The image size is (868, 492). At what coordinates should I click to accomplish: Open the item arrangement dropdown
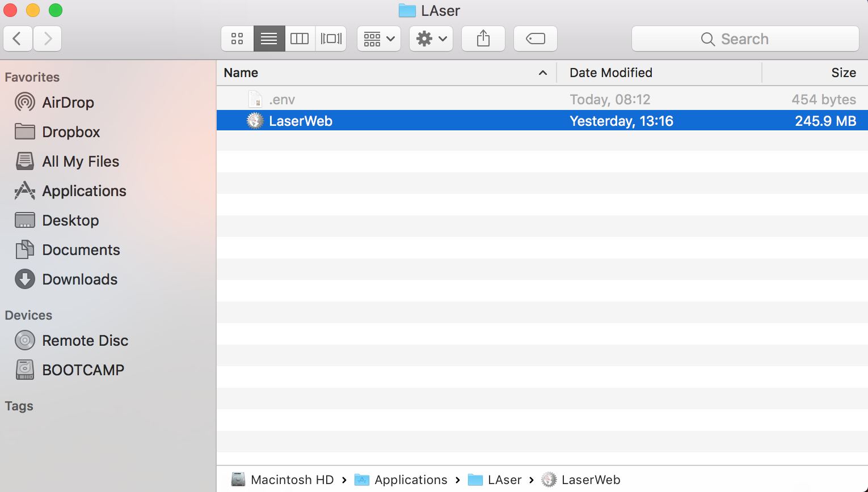pos(378,39)
